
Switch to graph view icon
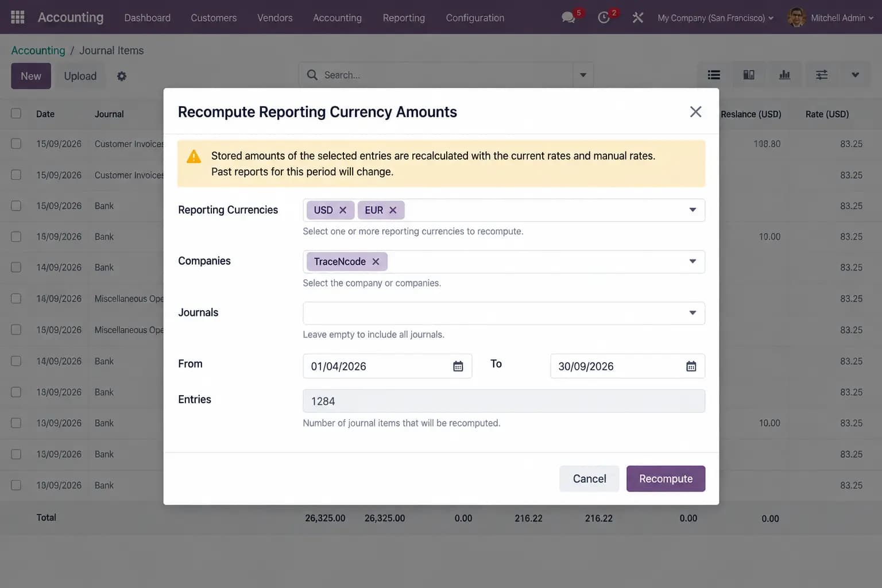coord(784,75)
